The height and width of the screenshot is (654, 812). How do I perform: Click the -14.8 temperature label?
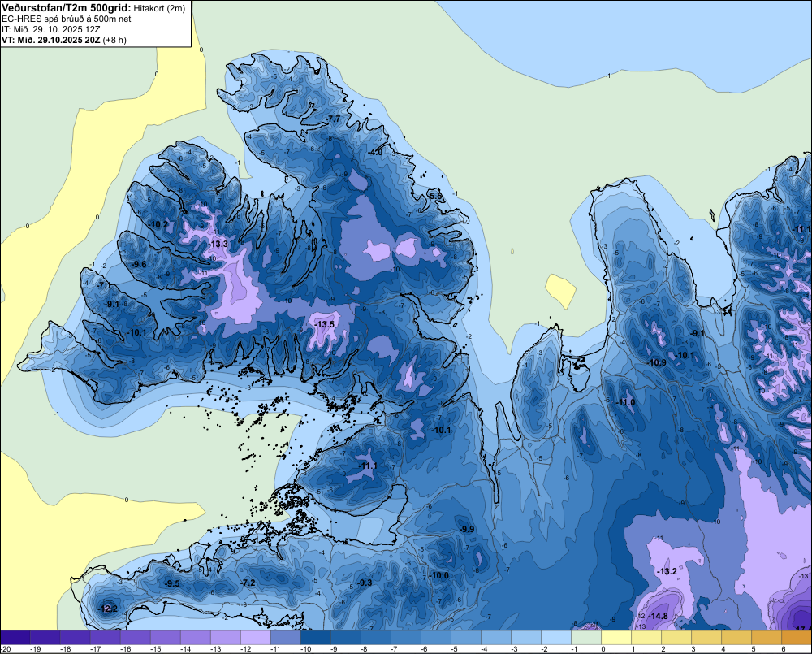click(x=658, y=616)
